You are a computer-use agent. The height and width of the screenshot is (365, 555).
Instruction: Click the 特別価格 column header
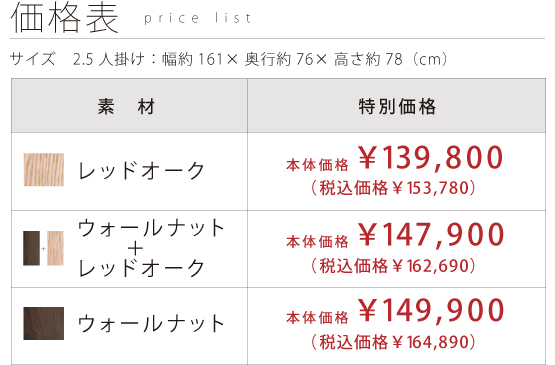coord(397,107)
